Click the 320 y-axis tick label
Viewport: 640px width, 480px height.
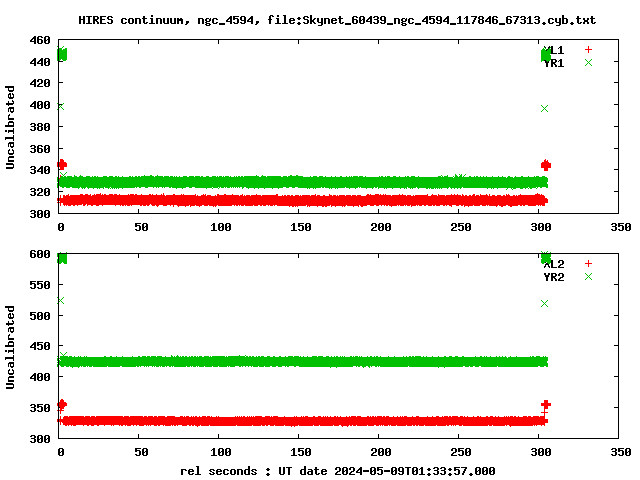coord(40,192)
